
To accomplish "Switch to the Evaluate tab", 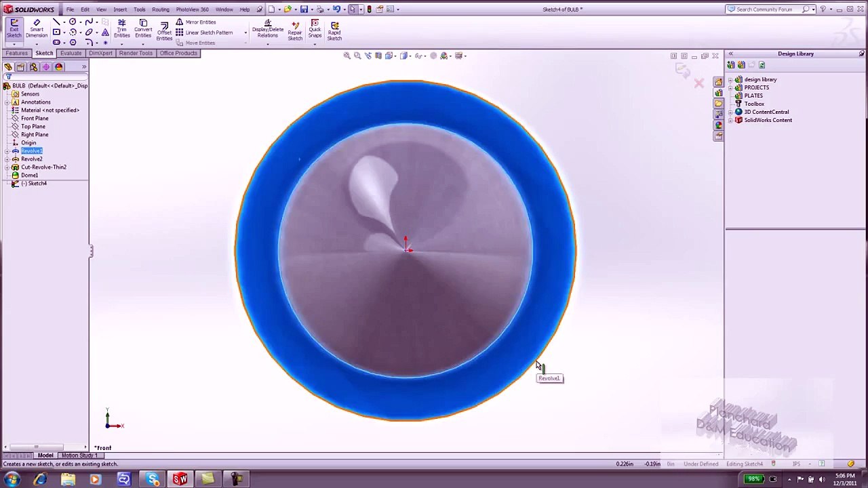I will [71, 53].
